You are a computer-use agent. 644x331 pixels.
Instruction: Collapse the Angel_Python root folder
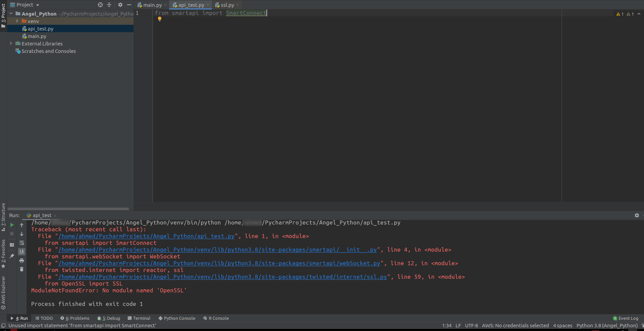[11, 14]
